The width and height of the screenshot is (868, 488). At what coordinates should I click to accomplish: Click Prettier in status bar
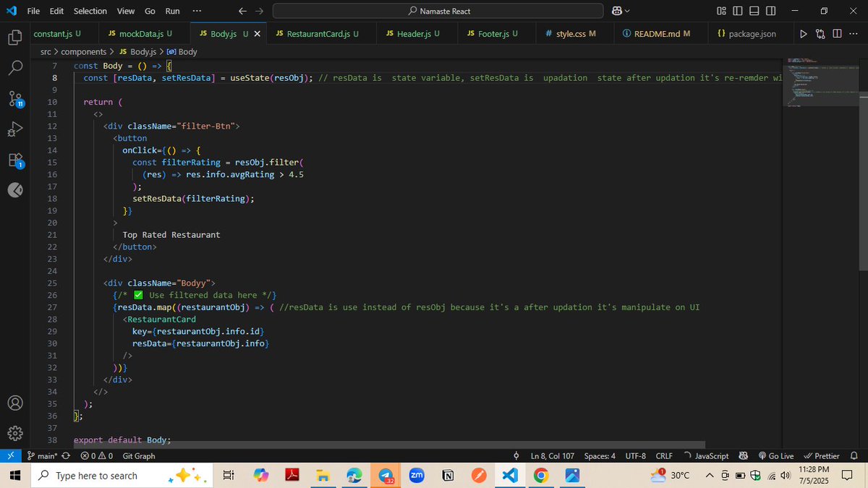[x=822, y=456]
